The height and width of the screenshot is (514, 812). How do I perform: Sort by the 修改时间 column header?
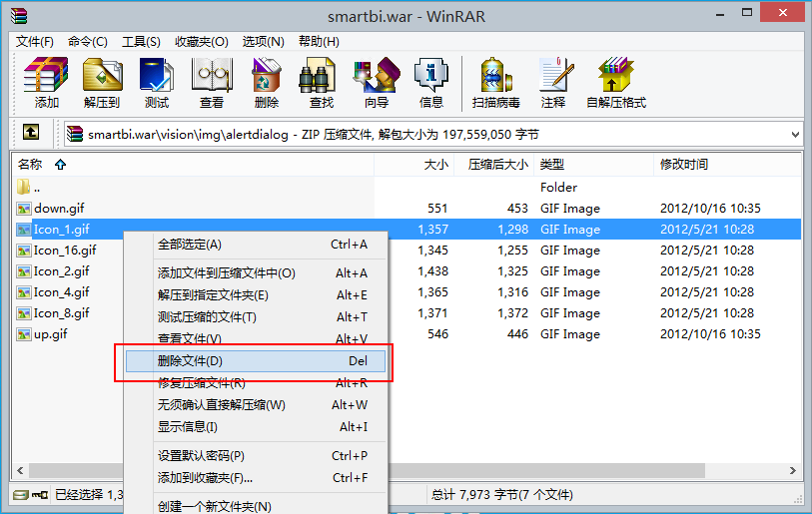(727, 165)
